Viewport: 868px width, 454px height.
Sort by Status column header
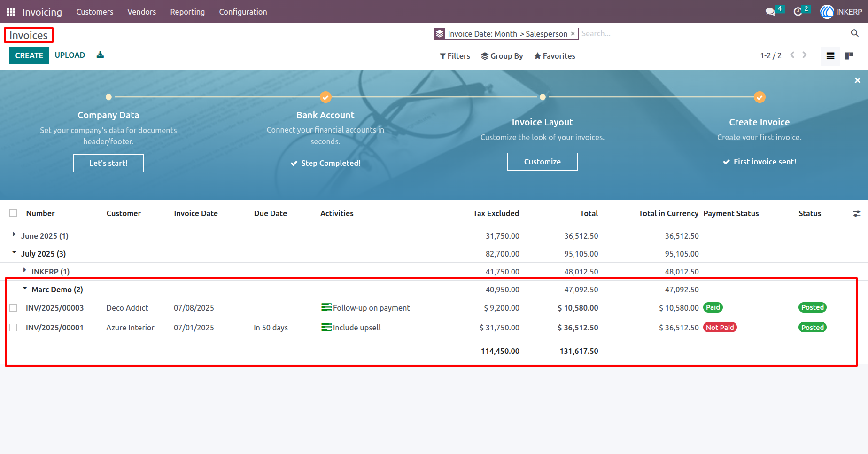tap(810, 213)
